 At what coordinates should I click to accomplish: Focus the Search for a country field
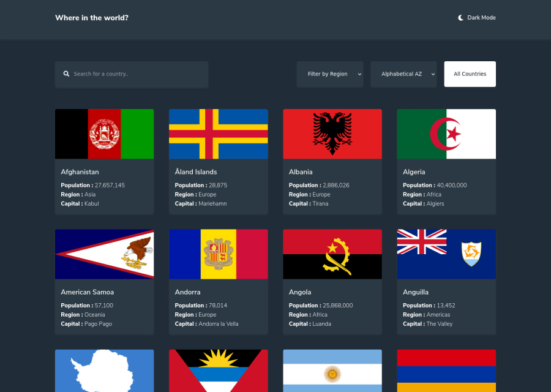[132, 74]
